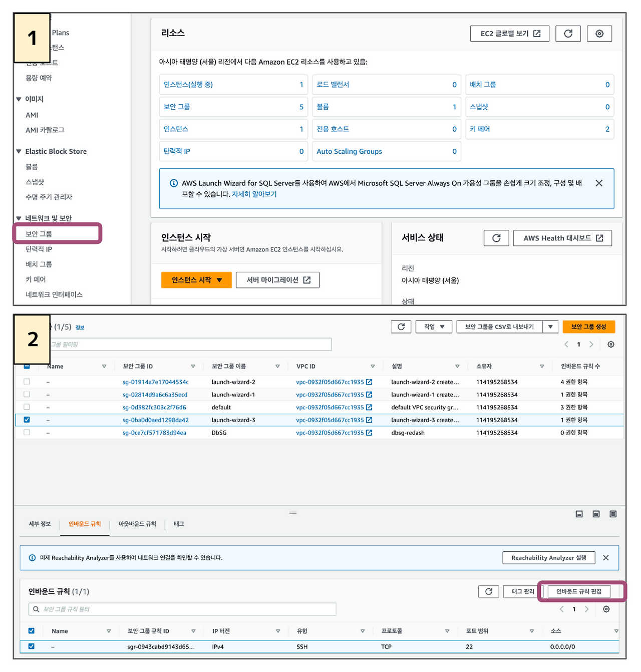Open external link icon in default row VPC cell
The height and width of the screenshot is (672, 641).
[369, 408]
